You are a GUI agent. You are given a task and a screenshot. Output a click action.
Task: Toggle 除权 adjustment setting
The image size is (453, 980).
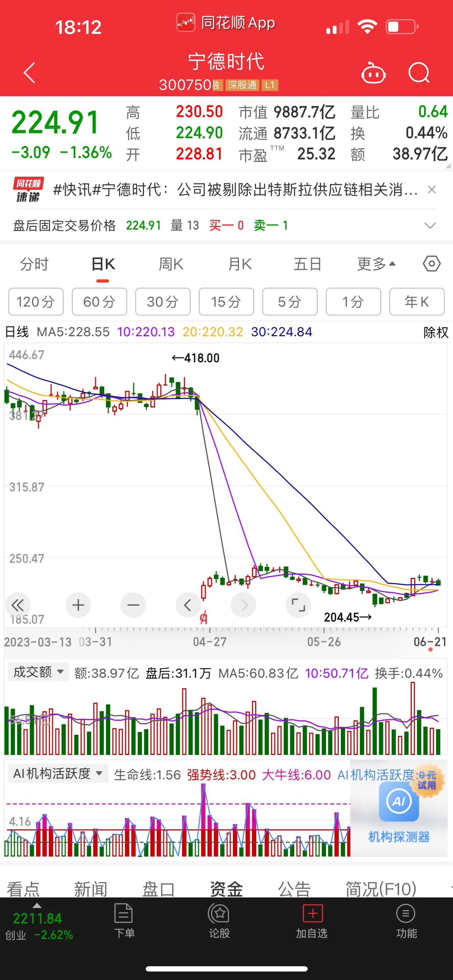click(x=436, y=332)
